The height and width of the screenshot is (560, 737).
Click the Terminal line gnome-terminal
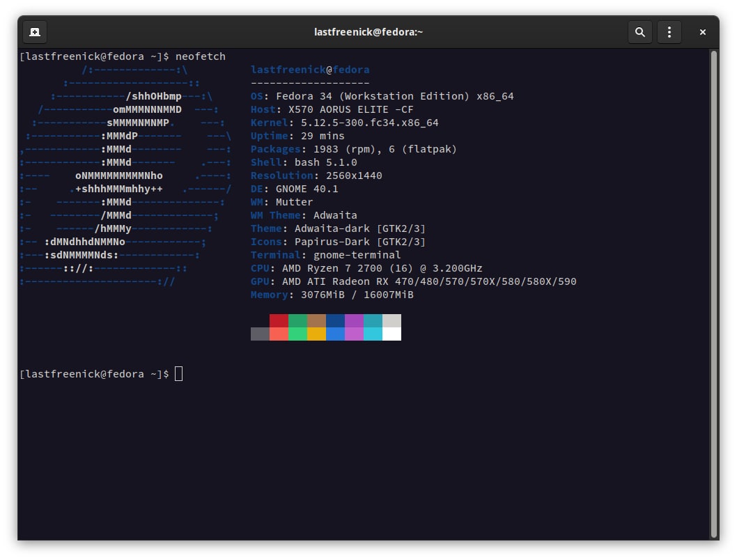326,255
